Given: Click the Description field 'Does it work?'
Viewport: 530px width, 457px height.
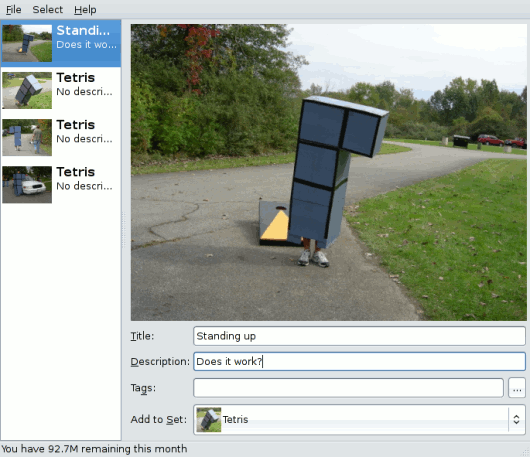Looking at the screenshot, I should (x=359, y=361).
